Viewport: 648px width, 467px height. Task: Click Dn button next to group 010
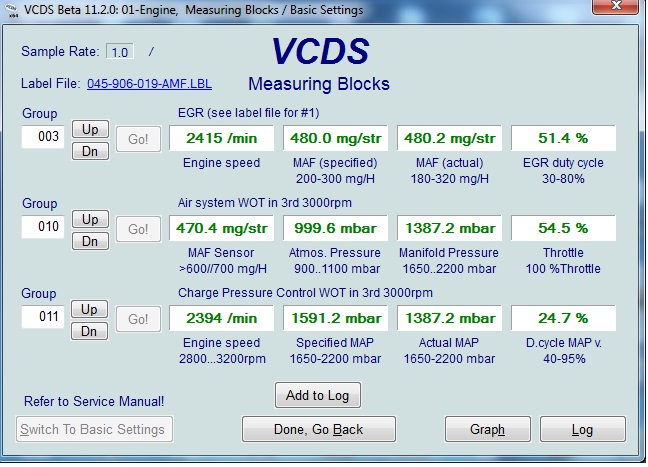coord(90,241)
